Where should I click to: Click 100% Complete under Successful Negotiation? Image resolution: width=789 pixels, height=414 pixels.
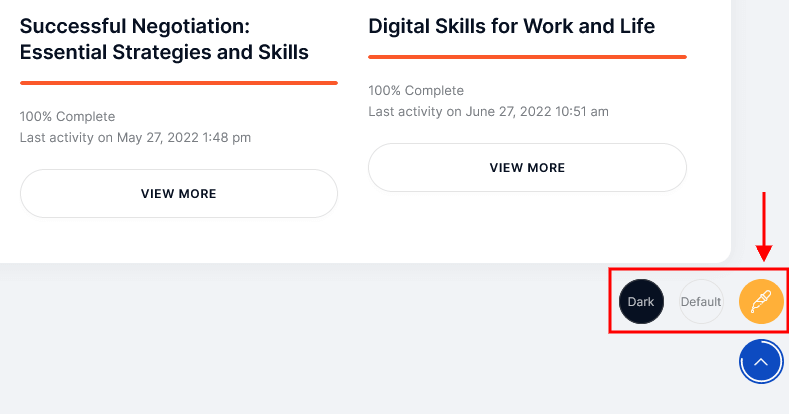tap(67, 117)
